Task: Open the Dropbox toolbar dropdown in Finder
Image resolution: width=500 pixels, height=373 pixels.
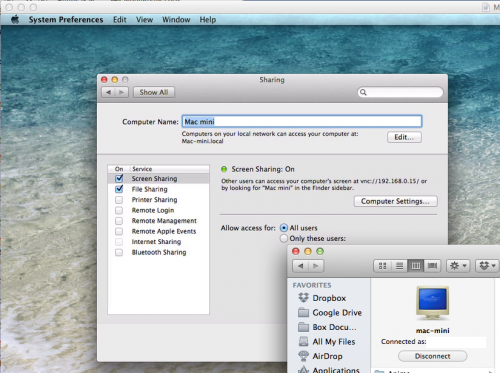Action: 487,266
